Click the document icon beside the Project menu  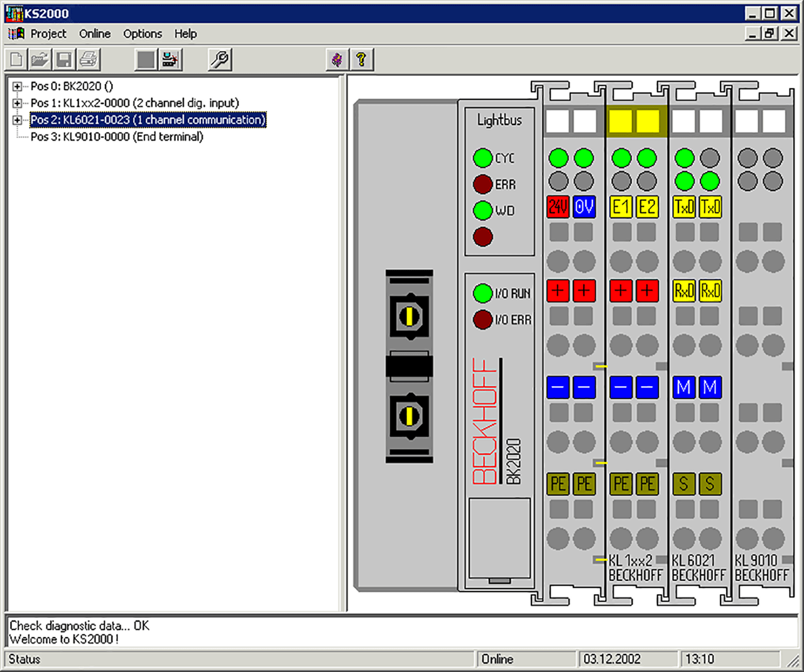point(16,33)
